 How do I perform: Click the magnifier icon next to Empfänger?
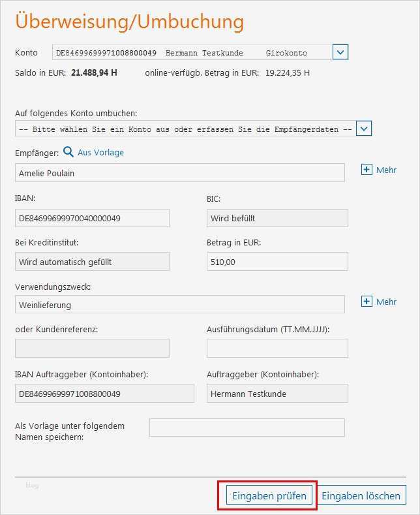tap(68, 152)
